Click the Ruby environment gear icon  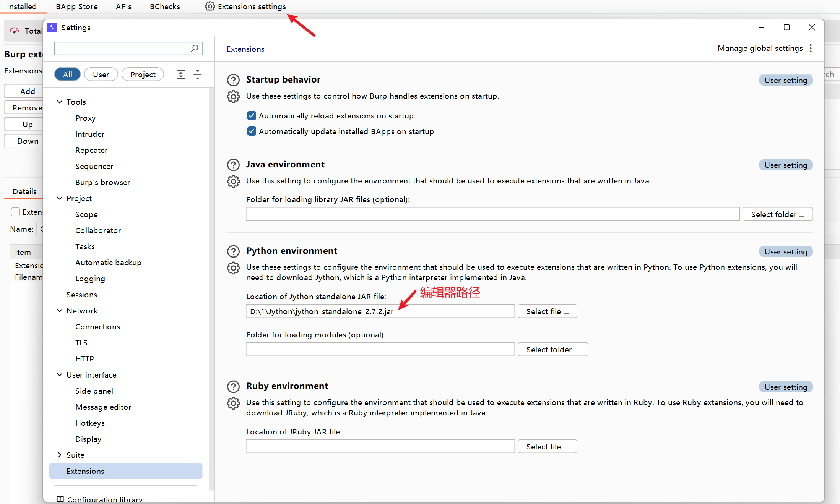click(x=233, y=403)
